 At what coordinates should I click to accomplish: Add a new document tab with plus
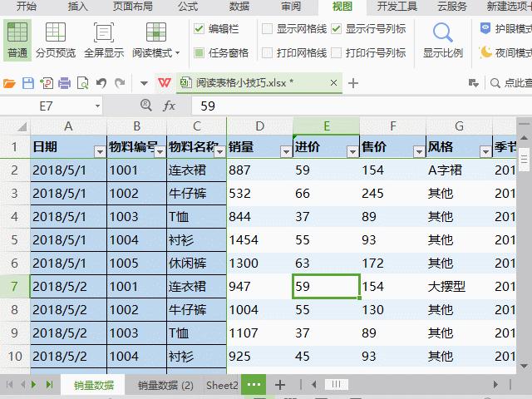click(x=353, y=83)
